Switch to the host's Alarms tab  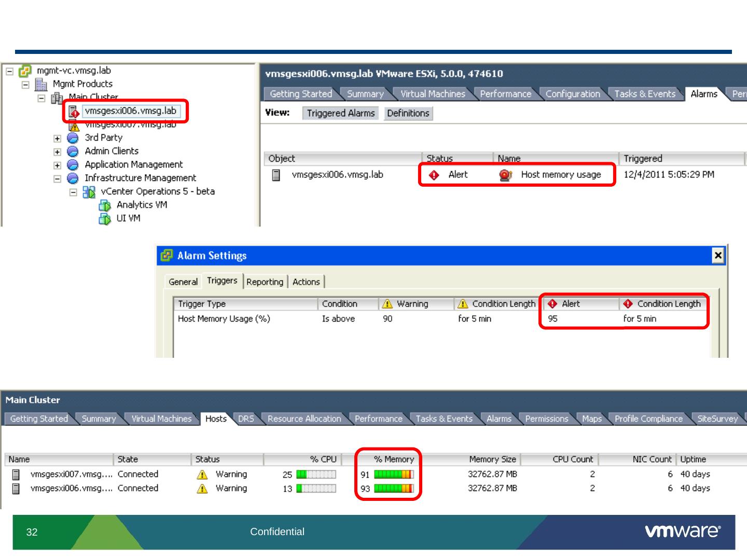coord(704,94)
